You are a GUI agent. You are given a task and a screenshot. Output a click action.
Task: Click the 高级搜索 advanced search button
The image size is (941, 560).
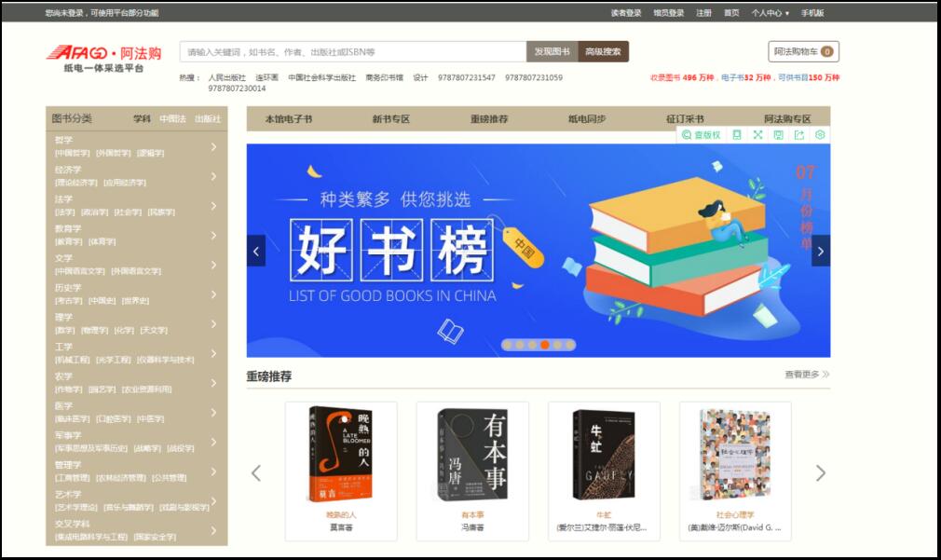click(x=603, y=52)
